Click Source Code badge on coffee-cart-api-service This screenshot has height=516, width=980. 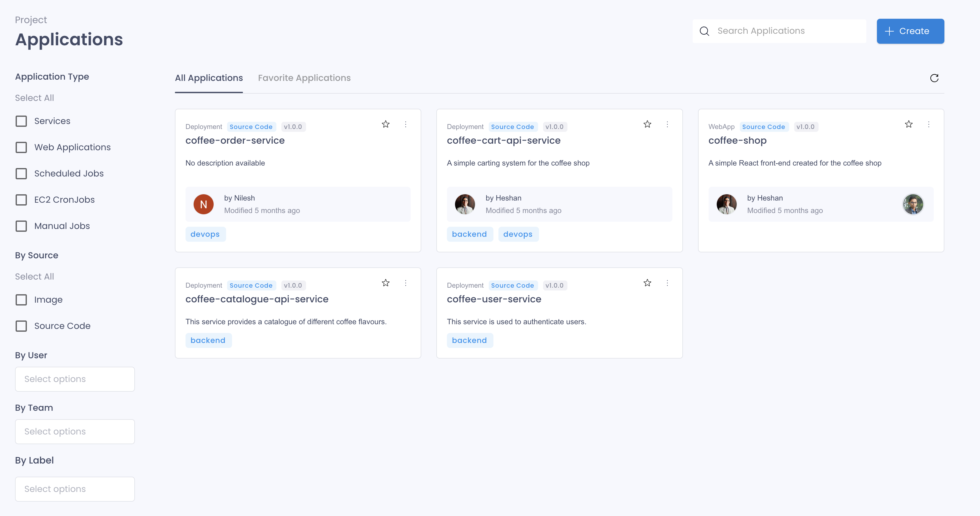click(512, 127)
